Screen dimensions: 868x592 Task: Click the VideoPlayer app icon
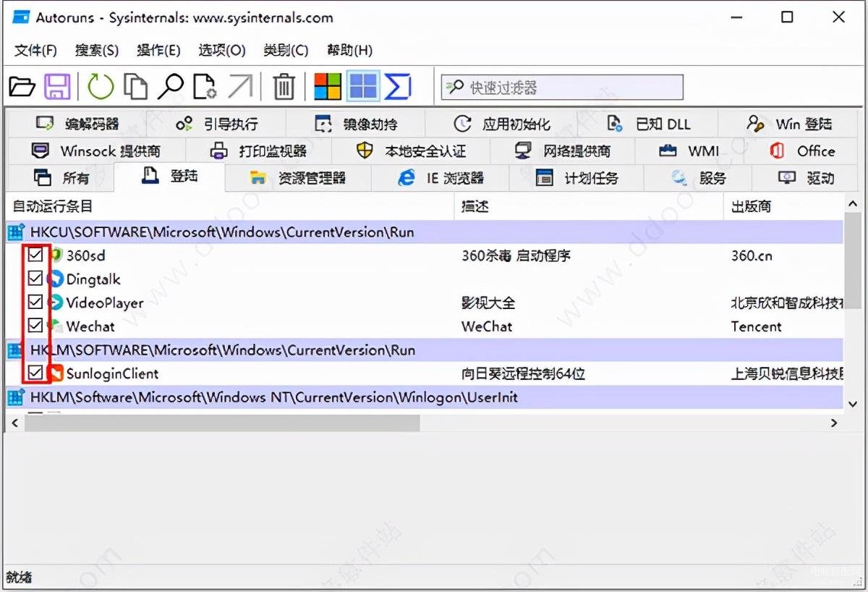point(55,303)
